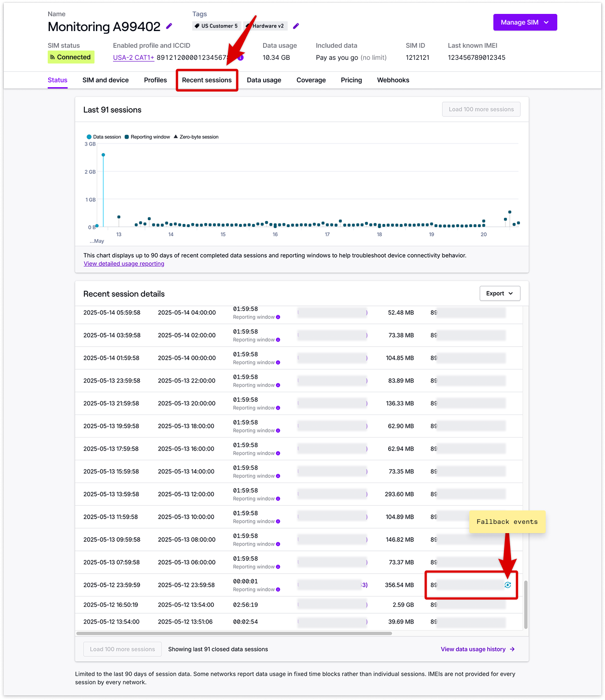Click the fallback event icon in the 356.54 MB row
This screenshot has height=700, width=605.
pyautogui.click(x=508, y=585)
